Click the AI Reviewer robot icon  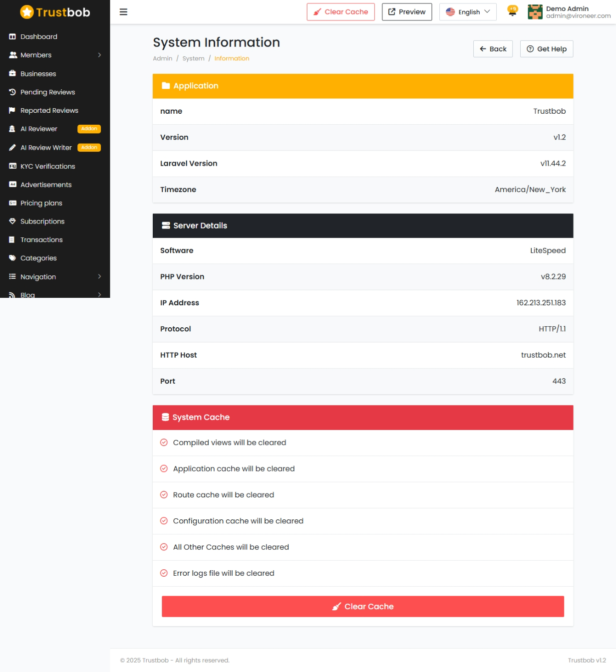[x=12, y=129]
